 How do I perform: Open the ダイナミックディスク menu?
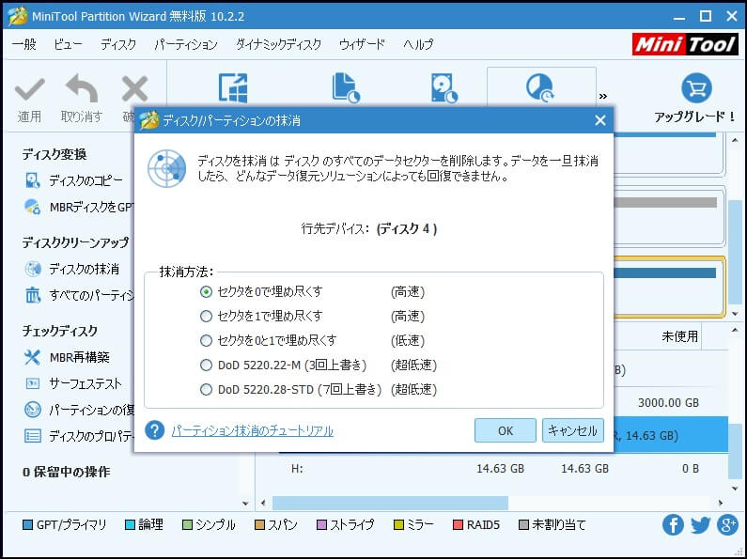[279, 44]
